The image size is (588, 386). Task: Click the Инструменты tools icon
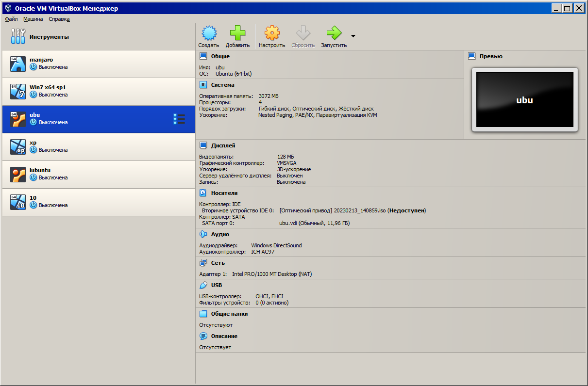(x=18, y=36)
